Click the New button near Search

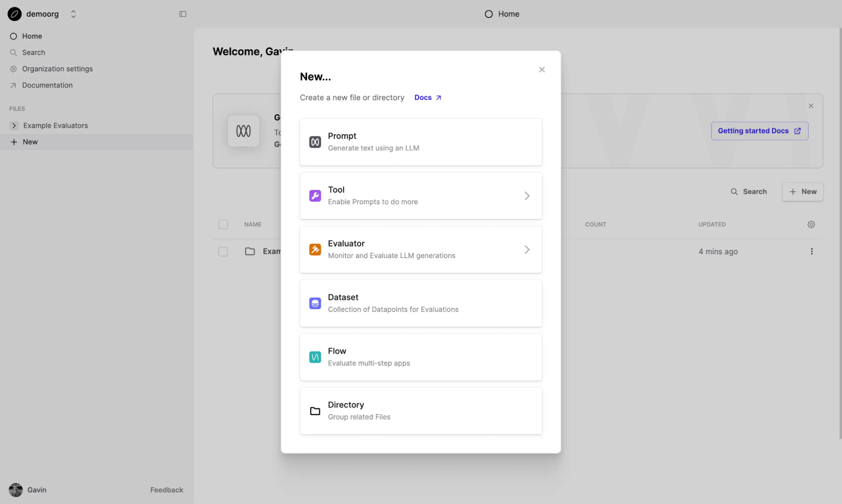802,192
